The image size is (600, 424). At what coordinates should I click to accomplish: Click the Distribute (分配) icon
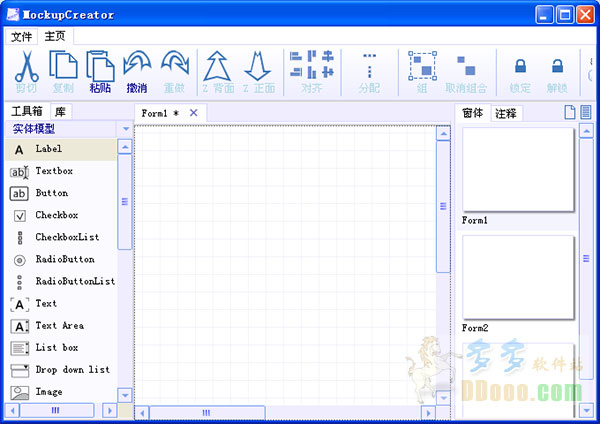click(x=369, y=66)
